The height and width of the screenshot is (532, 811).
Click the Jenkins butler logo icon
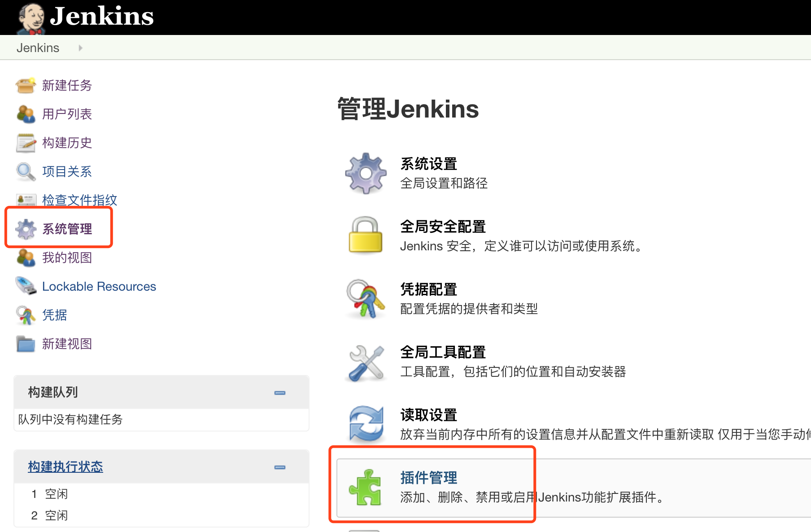coord(31,18)
